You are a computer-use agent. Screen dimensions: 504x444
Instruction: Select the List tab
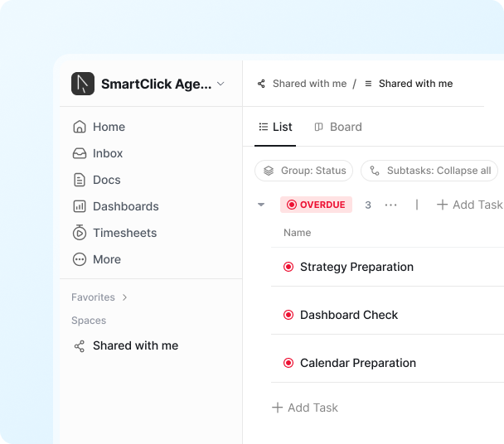coord(275,127)
